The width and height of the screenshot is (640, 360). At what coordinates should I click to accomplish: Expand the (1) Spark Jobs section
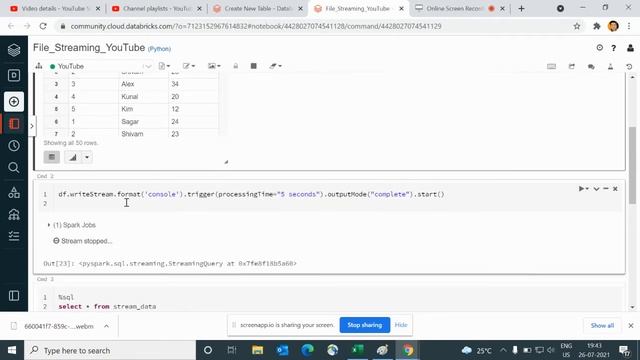tap(72, 225)
